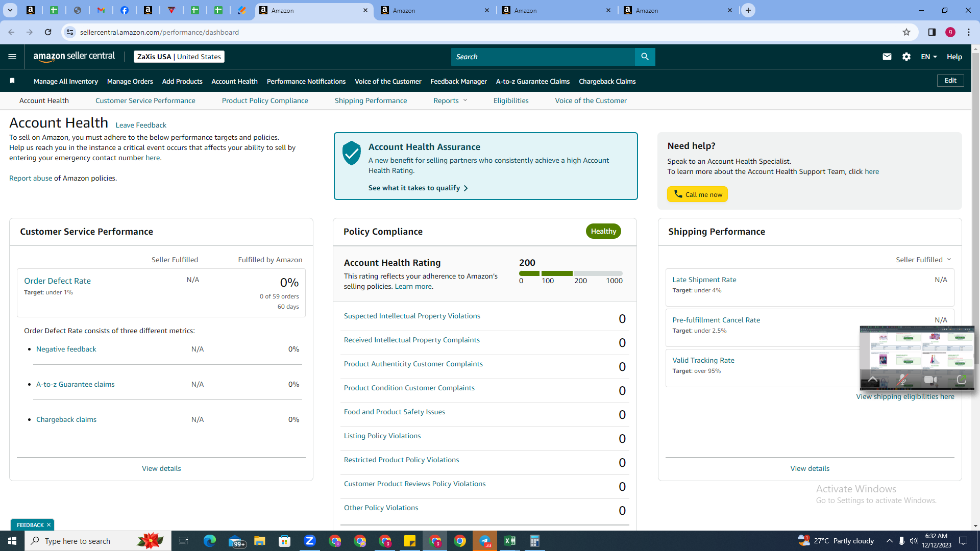The height and width of the screenshot is (551, 980).
Task: Reload the page with the refresh button
Action: click(x=48, y=32)
